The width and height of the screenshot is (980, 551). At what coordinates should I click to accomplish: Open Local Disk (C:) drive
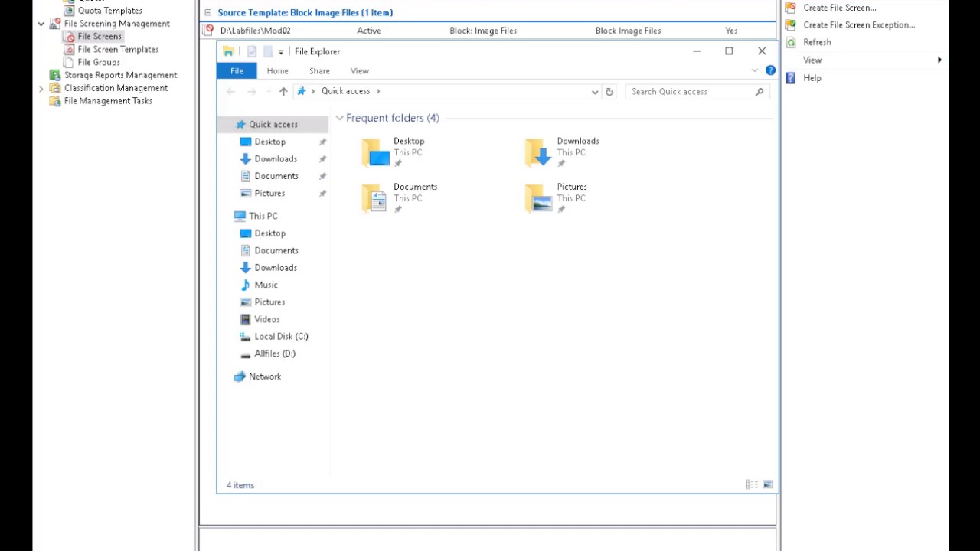[281, 337]
